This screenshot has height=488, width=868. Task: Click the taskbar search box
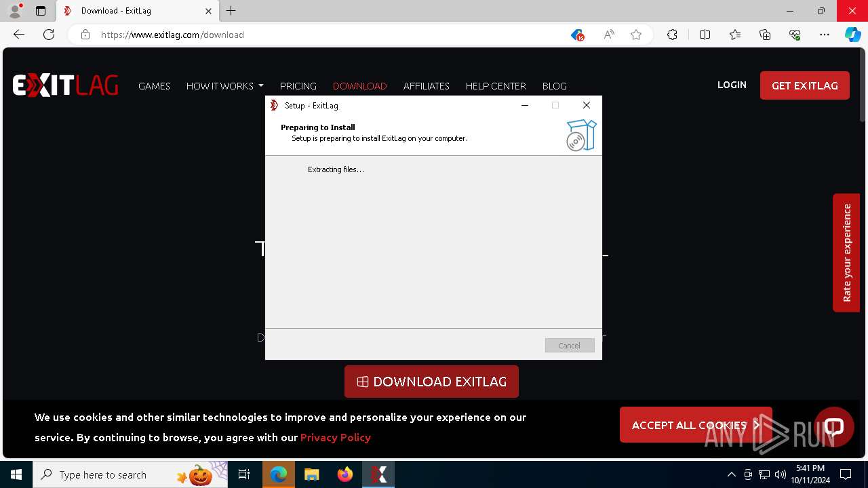[x=130, y=474]
